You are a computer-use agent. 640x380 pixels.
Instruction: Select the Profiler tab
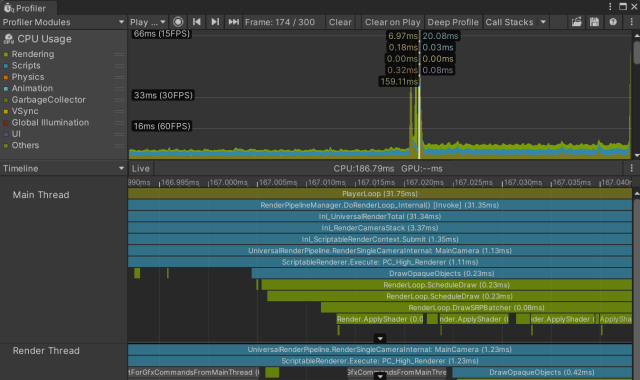[28, 8]
